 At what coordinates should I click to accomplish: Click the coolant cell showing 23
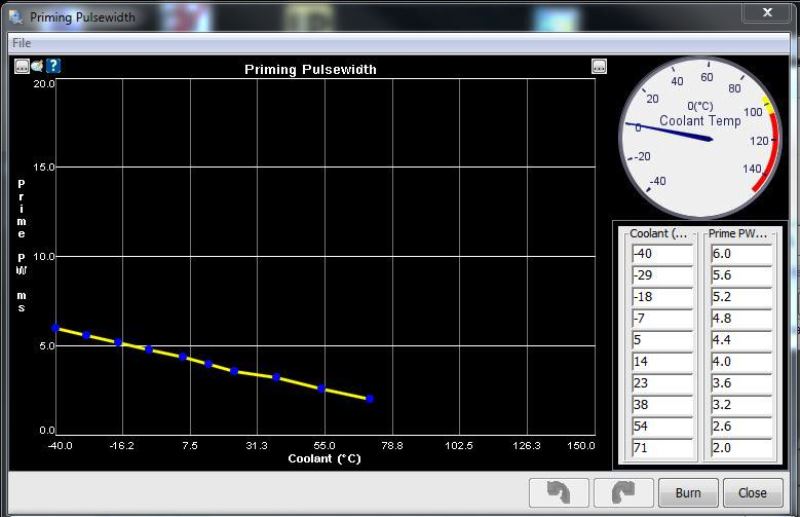[x=661, y=383]
